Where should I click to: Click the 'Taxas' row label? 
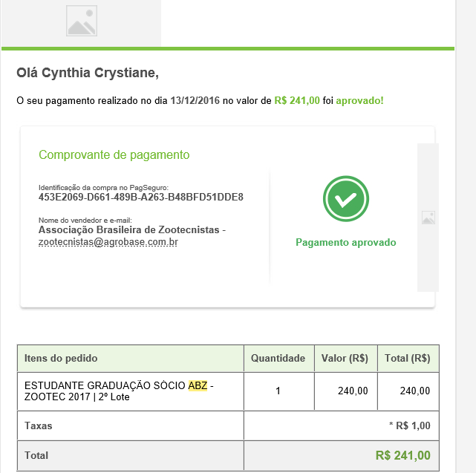39,426
